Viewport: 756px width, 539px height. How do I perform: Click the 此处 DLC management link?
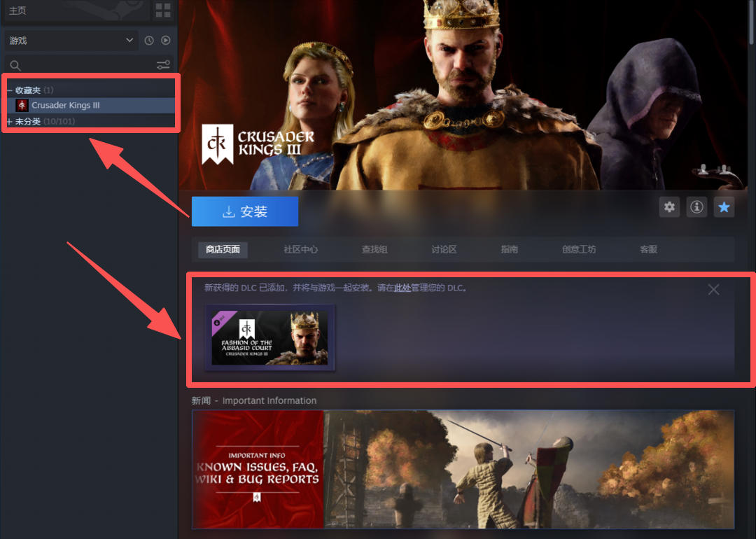pyautogui.click(x=402, y=288)
